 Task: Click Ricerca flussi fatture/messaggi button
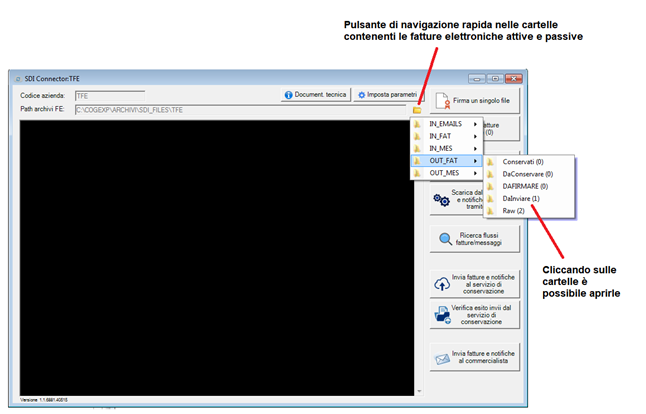475,239
